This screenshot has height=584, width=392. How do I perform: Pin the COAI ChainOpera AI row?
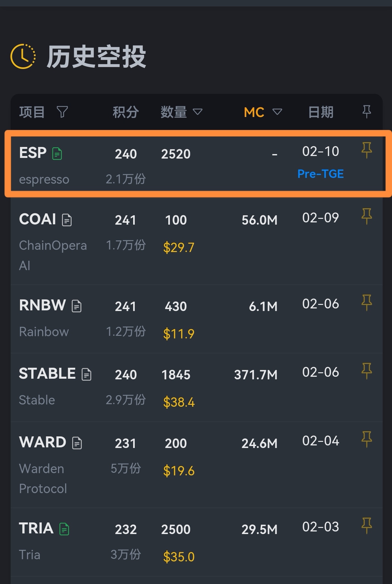point(367,216)
